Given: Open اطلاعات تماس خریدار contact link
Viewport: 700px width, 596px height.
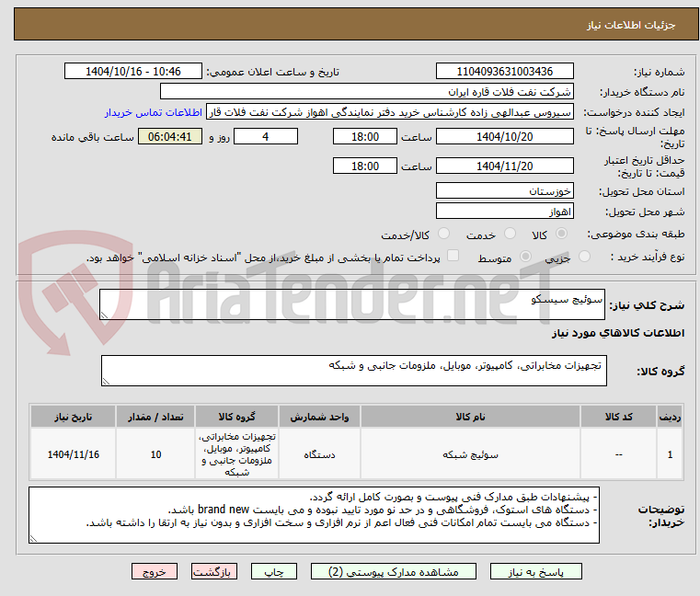Looking at the screenshot, I should coord(154,112).
